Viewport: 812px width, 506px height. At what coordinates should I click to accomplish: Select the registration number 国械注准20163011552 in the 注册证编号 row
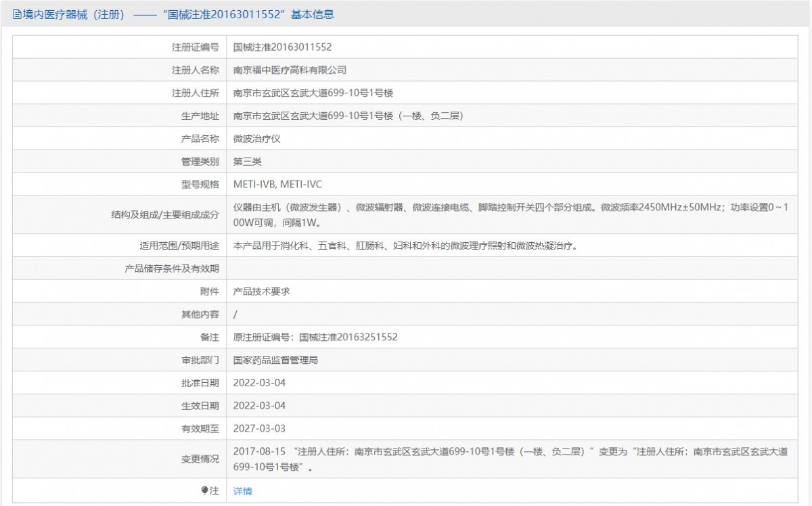282,47
